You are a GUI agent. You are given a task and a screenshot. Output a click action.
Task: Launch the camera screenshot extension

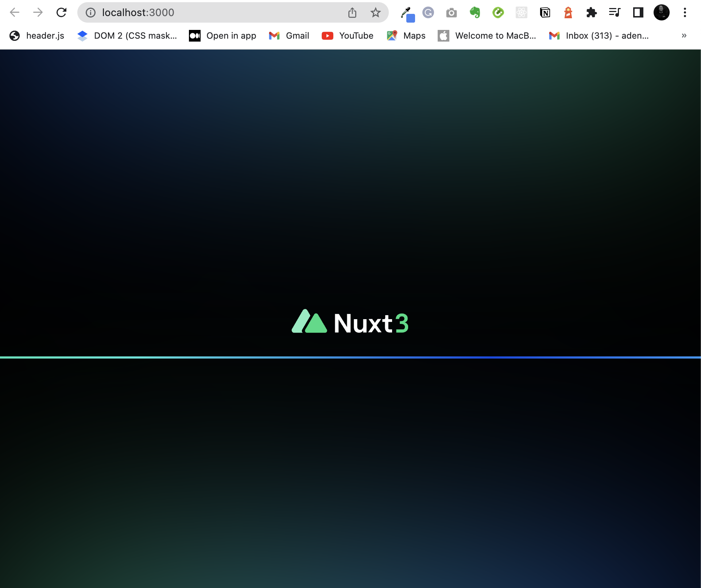tap(452, 12)
